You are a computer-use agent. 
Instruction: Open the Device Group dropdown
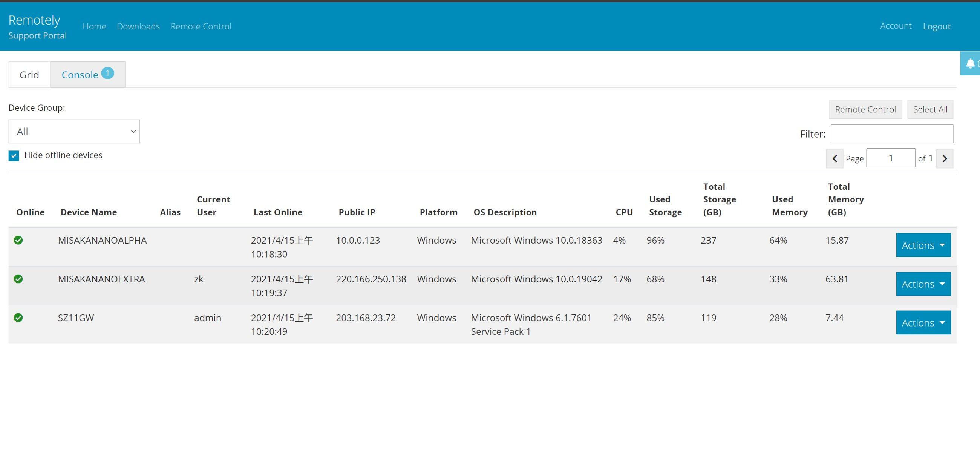point(74,131)
